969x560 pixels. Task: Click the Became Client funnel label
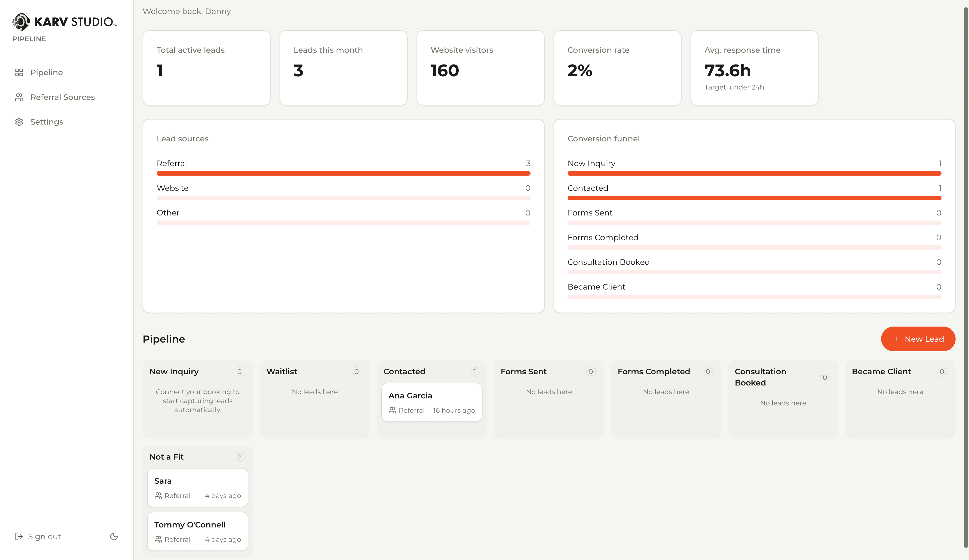click(596, 286)
